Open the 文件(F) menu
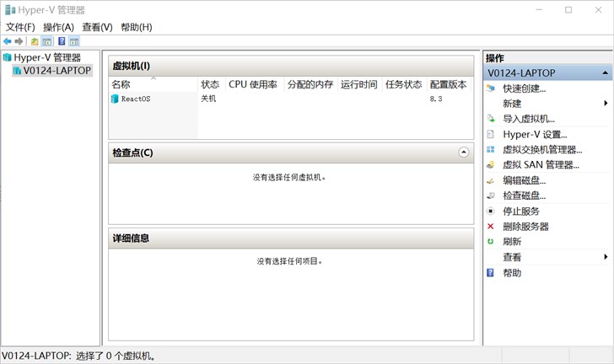The width and height of the screenshot is (614, 364). [20, 27]
